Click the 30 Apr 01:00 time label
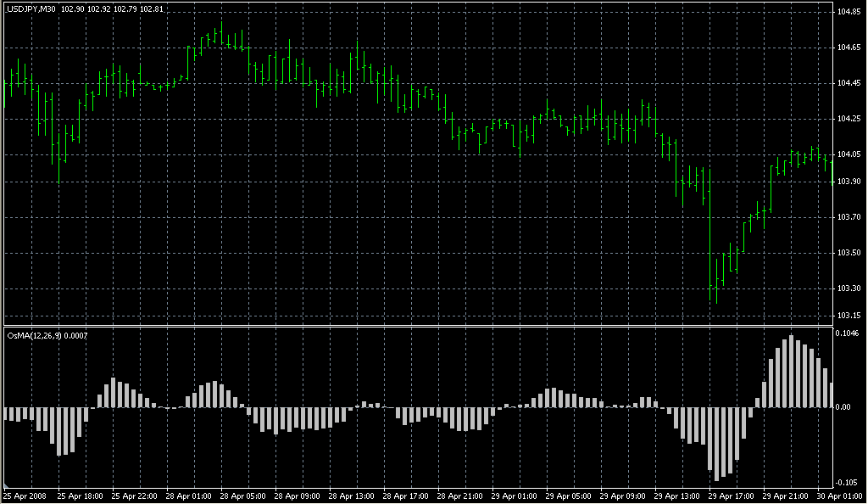 coord(839,496)
